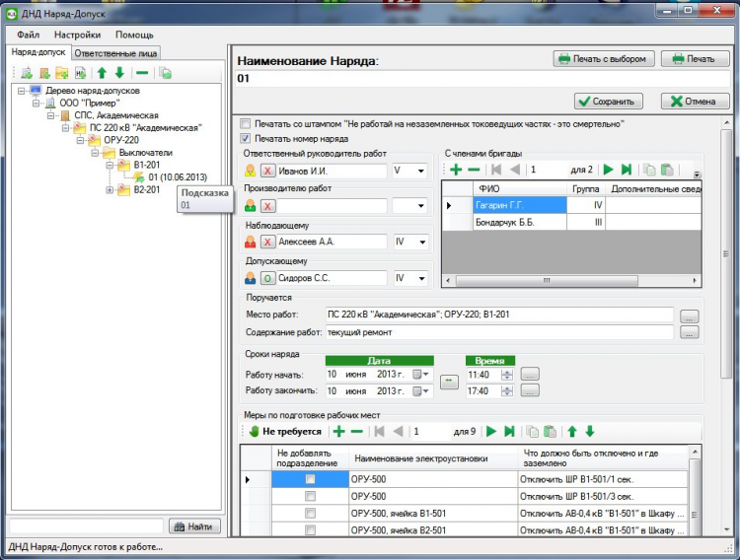Toggle 'Печатать номер наряда' checkbox

(245, 139)
